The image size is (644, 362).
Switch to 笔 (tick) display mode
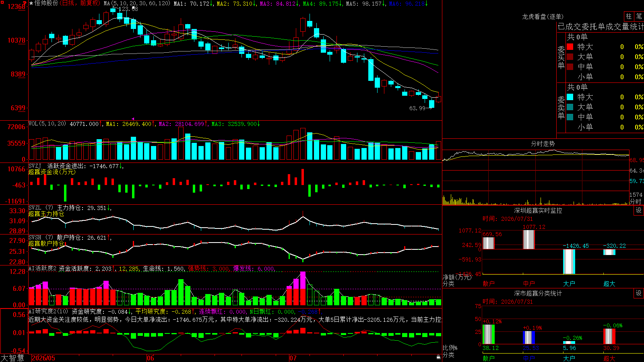(639, 16)
